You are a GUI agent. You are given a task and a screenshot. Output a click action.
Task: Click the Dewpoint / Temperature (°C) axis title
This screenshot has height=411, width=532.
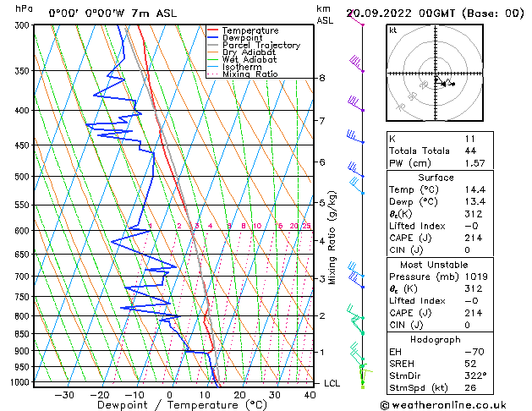(182, 405)
